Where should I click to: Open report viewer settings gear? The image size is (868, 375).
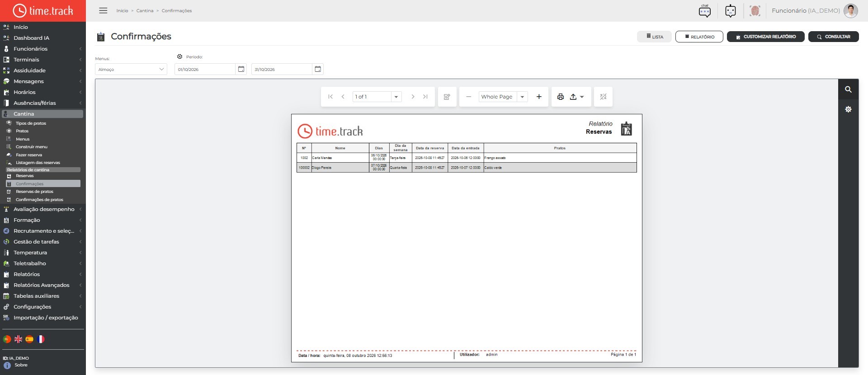[x=849, y=109]
